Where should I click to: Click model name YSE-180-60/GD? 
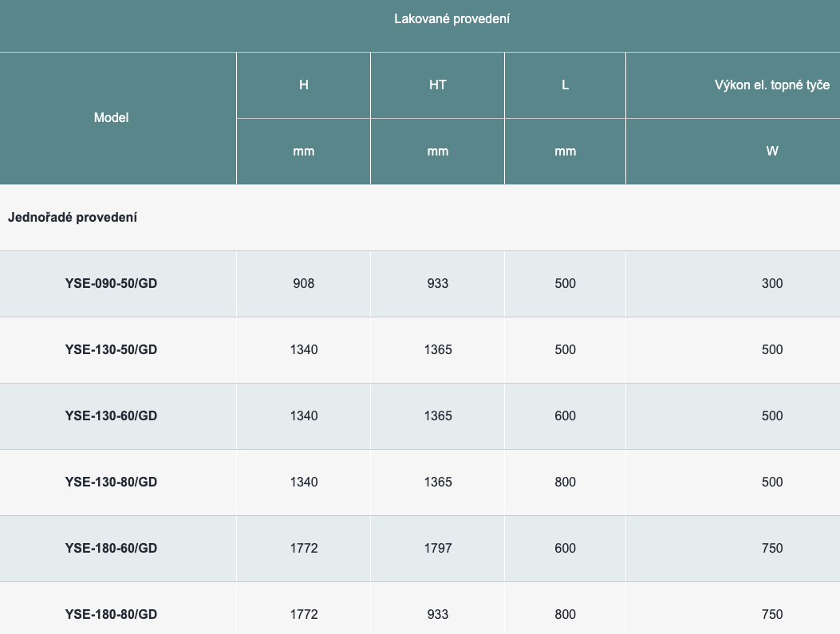pyautogui.click(x=111, y=549)
